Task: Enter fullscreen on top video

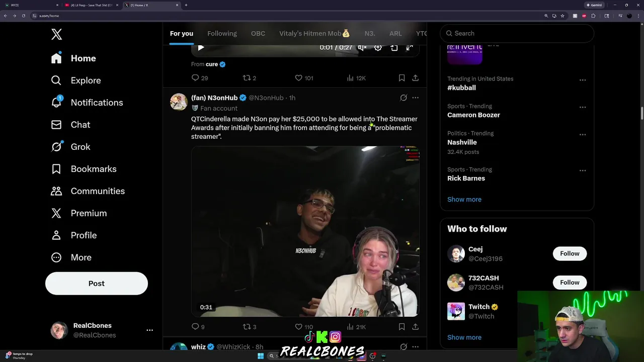Action: tap(410, 48)
